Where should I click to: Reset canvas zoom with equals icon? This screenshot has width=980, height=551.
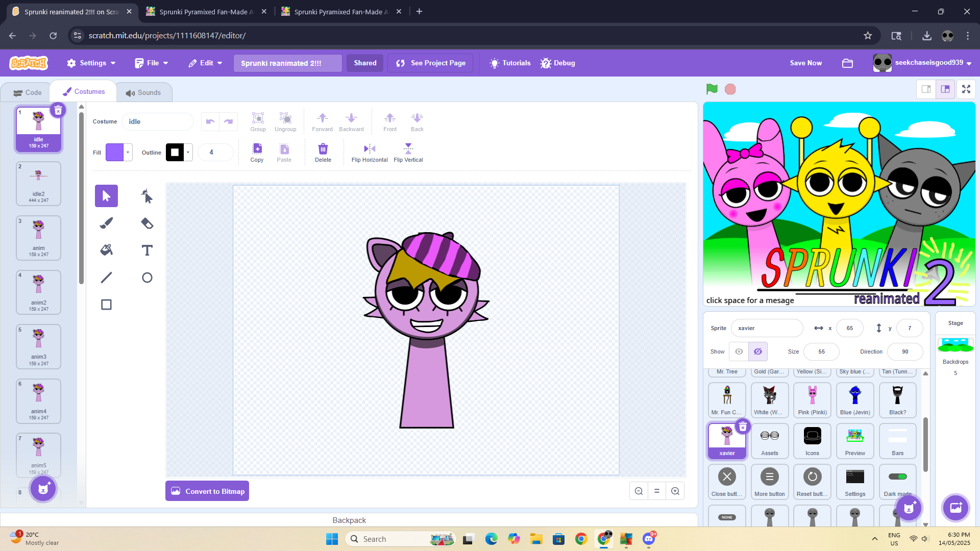point(657,491)
